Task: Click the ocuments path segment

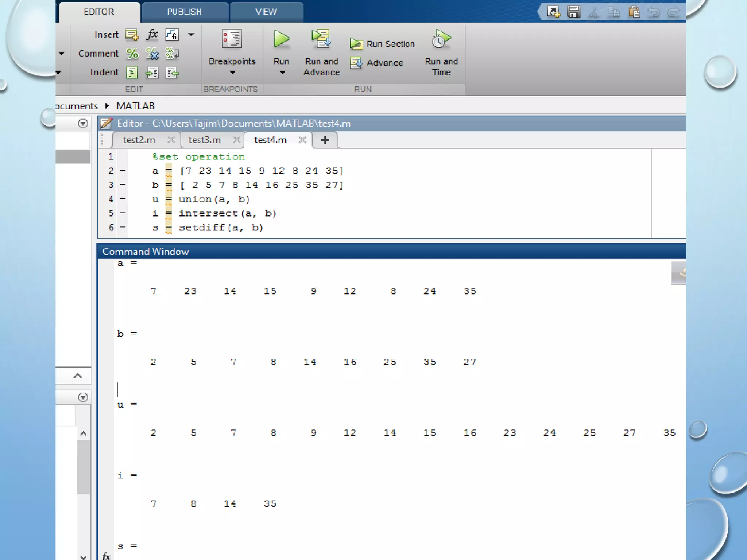Action: (x=77, y=106)
